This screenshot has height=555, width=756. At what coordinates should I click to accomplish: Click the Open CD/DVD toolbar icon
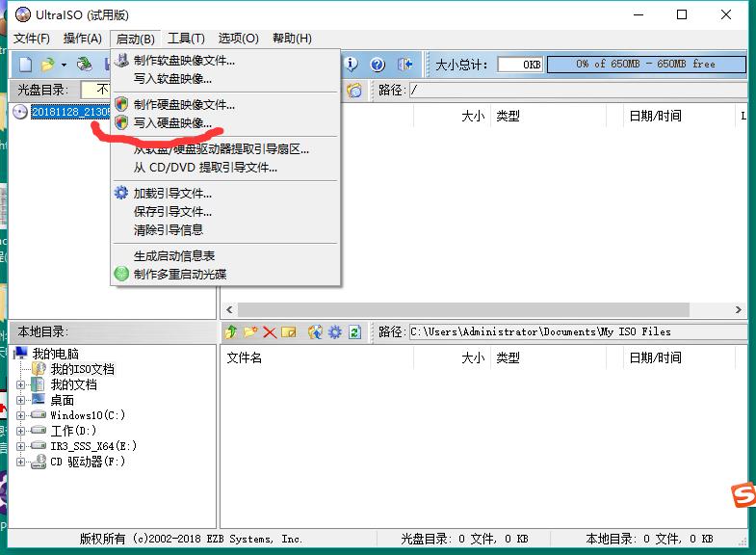click(85, 65)
